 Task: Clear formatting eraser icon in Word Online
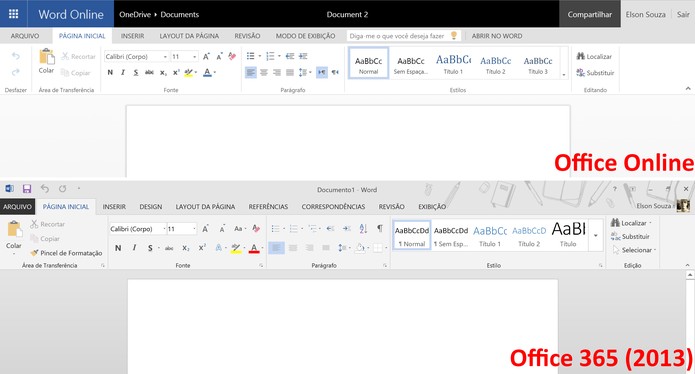click(x=232, y=56)
